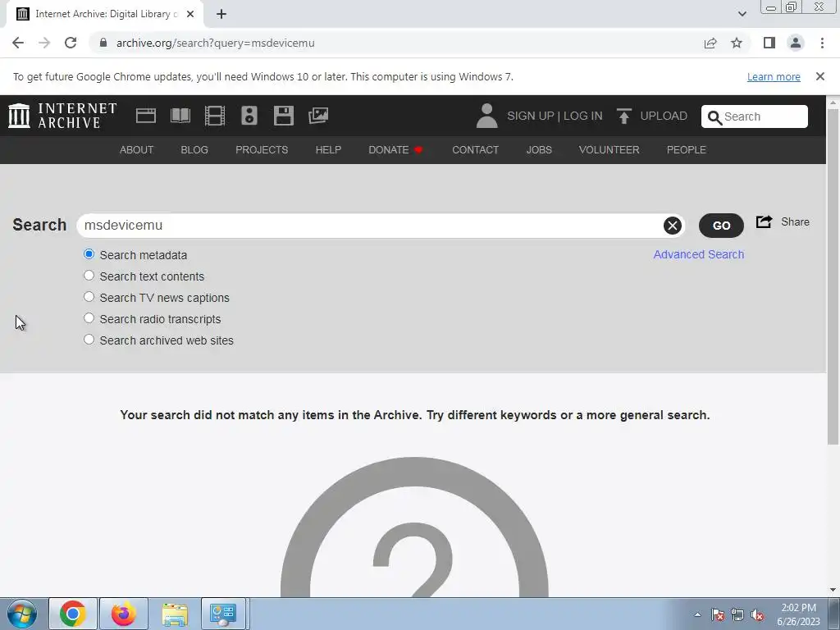Open the DONATE menu item
The image size is (840, 630).
pos(395,150)
